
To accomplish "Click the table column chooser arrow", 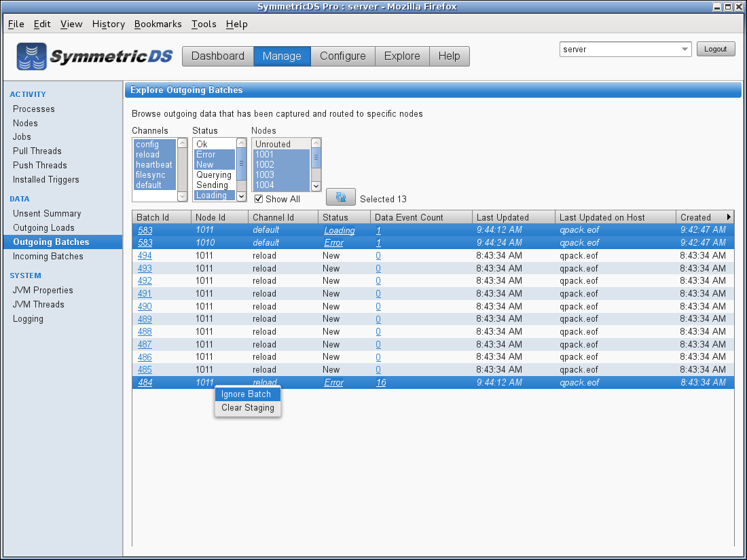I will pyautogui.click(x=729, y=217).
